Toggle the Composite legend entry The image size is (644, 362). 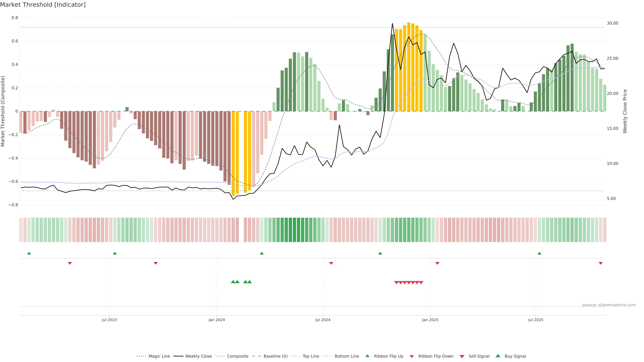(x=237, y=356)
